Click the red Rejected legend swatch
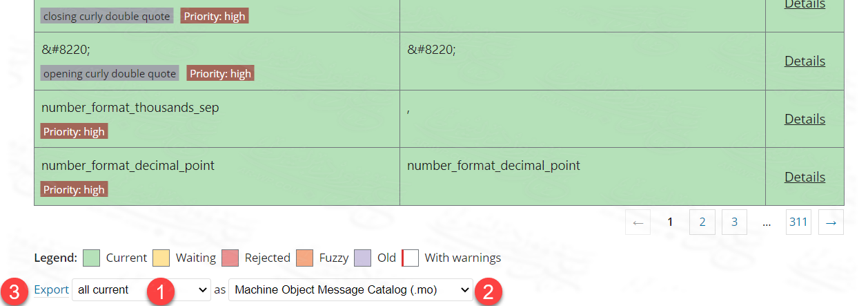868x306 pixels. coord(230,258)
